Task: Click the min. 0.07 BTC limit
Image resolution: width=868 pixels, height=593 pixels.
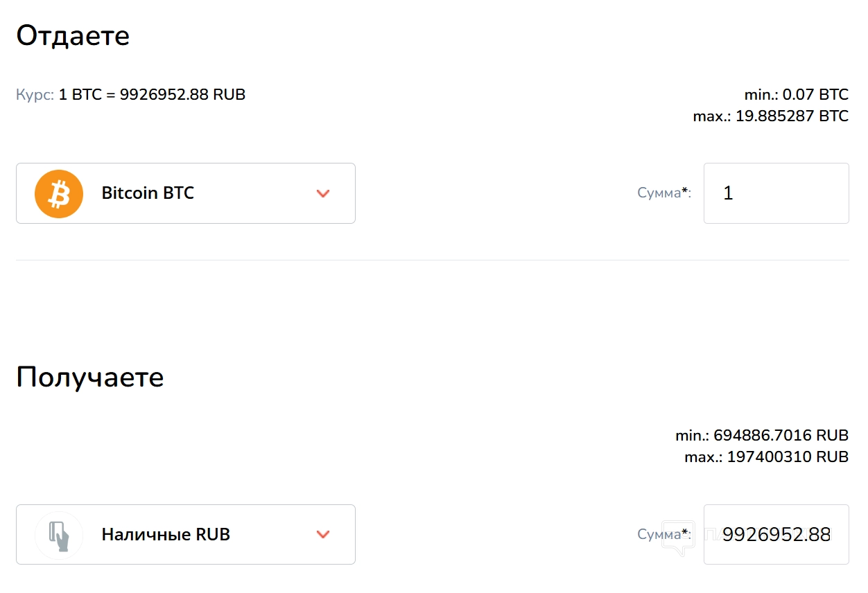Action: coord(796,95)
